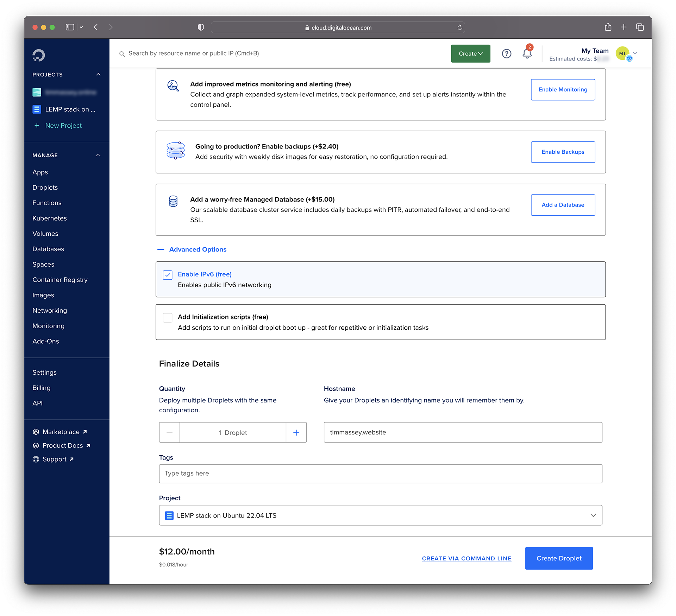Collapse the Manage section chevron
The image size is (676, 616).
coord(98,155)
